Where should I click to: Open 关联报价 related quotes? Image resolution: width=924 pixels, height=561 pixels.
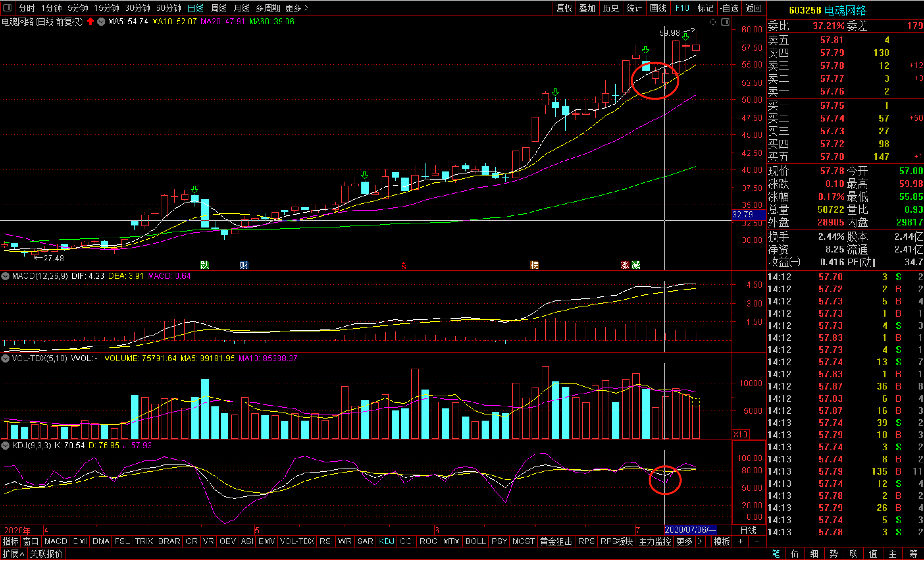coord(46,554)
